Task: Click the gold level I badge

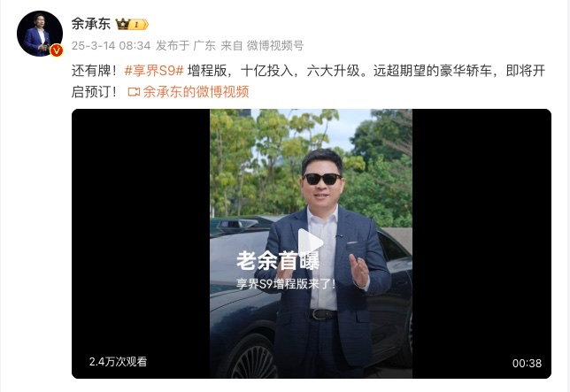Action: (x=139, y=25)
